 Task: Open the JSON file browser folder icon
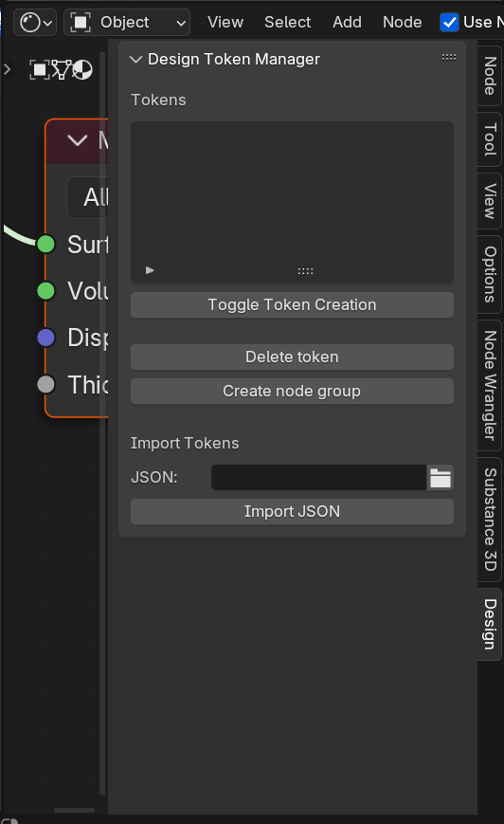441,478
